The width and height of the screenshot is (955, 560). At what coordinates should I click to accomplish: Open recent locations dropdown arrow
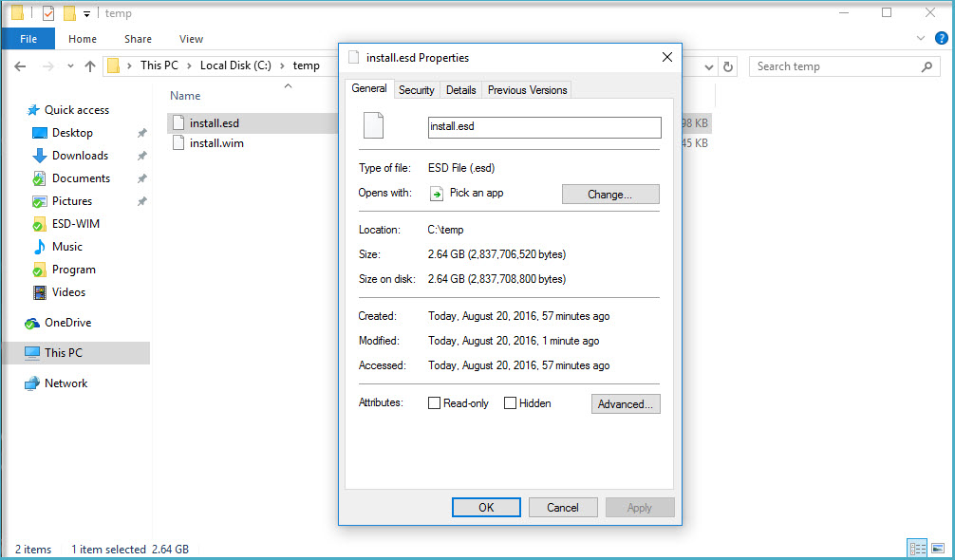pyautogui.click(x=70, y=66)
